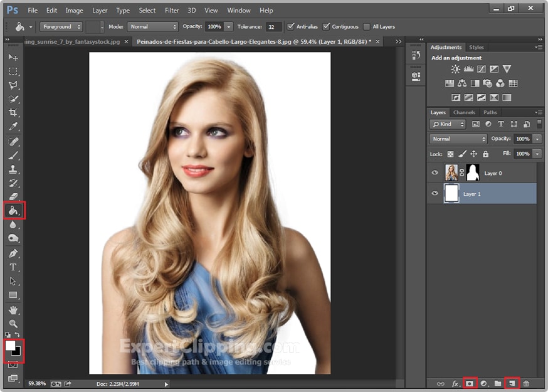Select the Crop tool

13,113
